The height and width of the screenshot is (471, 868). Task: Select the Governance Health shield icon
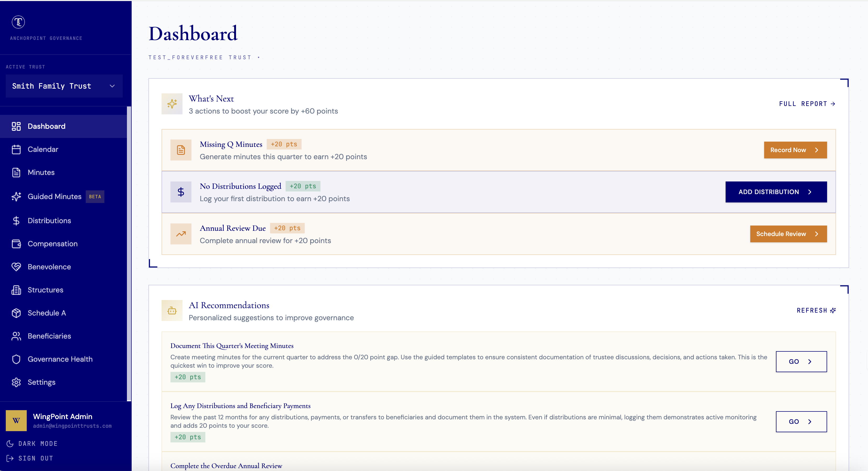pos(17,359)
